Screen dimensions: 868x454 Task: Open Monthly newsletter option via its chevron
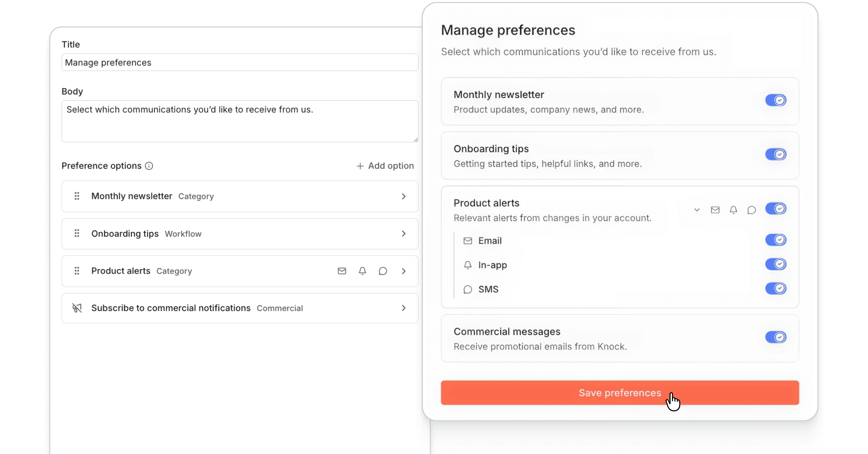click(404, 196)
